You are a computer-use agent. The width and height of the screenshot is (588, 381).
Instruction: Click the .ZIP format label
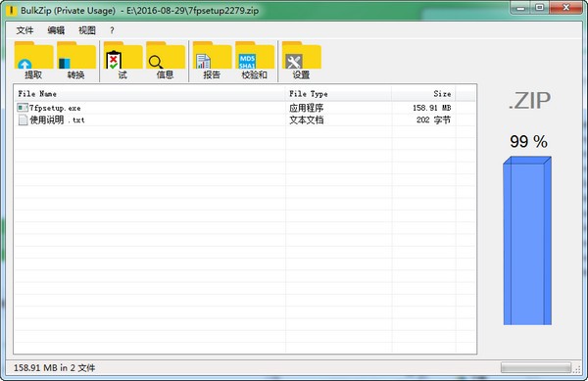point(529,101)
